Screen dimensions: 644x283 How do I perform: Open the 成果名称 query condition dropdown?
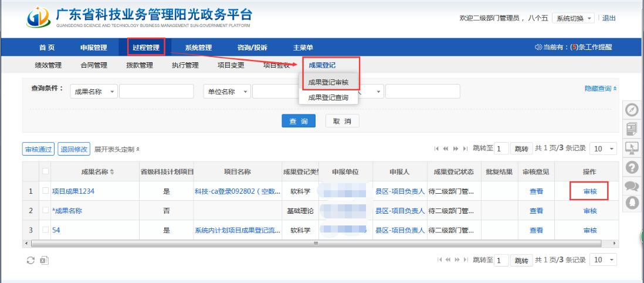coord(94,92)
